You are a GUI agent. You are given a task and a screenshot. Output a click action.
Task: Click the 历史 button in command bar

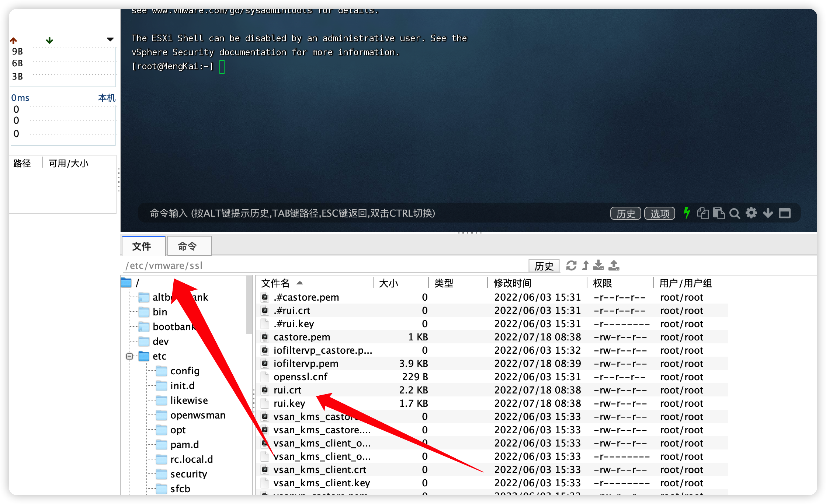click(625, 213)
